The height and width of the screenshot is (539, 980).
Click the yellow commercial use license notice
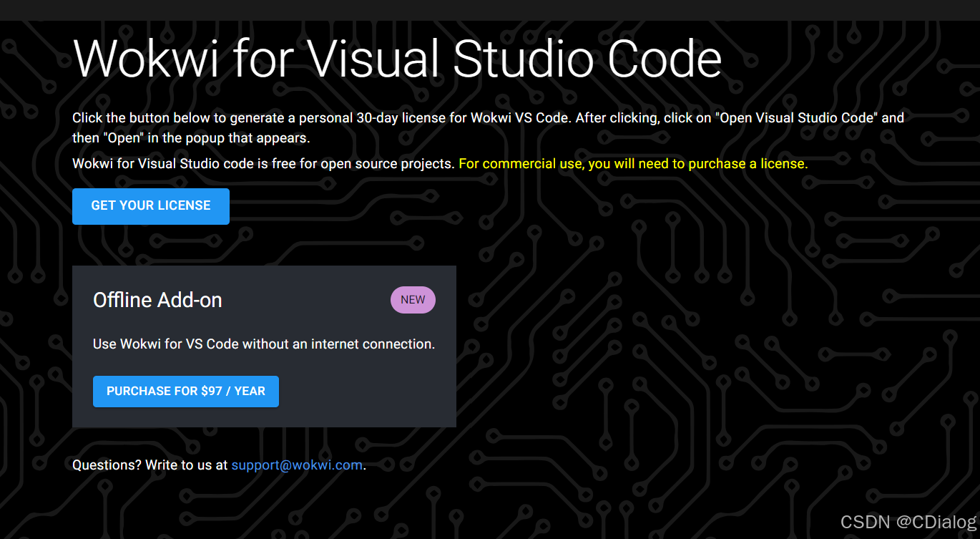click(x=633, y=164)
